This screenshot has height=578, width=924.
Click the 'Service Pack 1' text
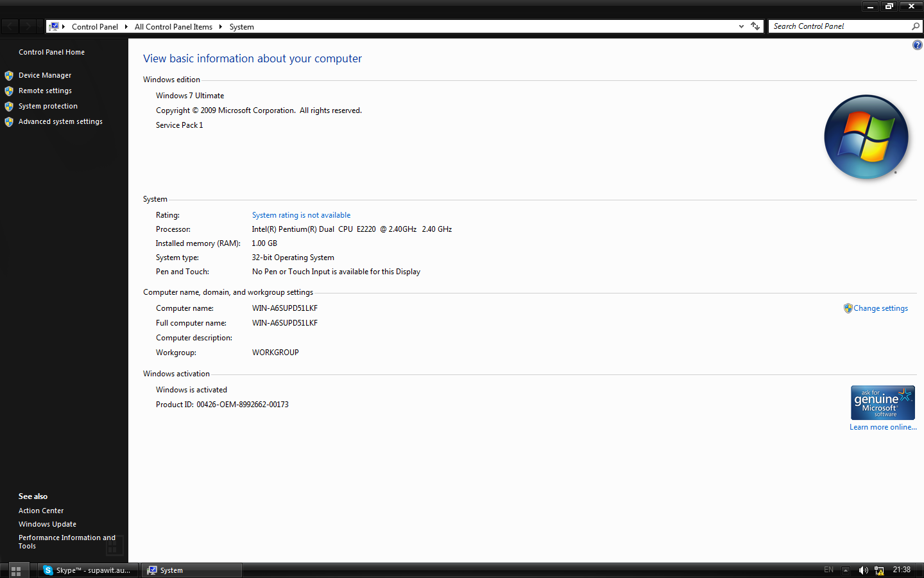pyautogui.click(x=180, y=125)
